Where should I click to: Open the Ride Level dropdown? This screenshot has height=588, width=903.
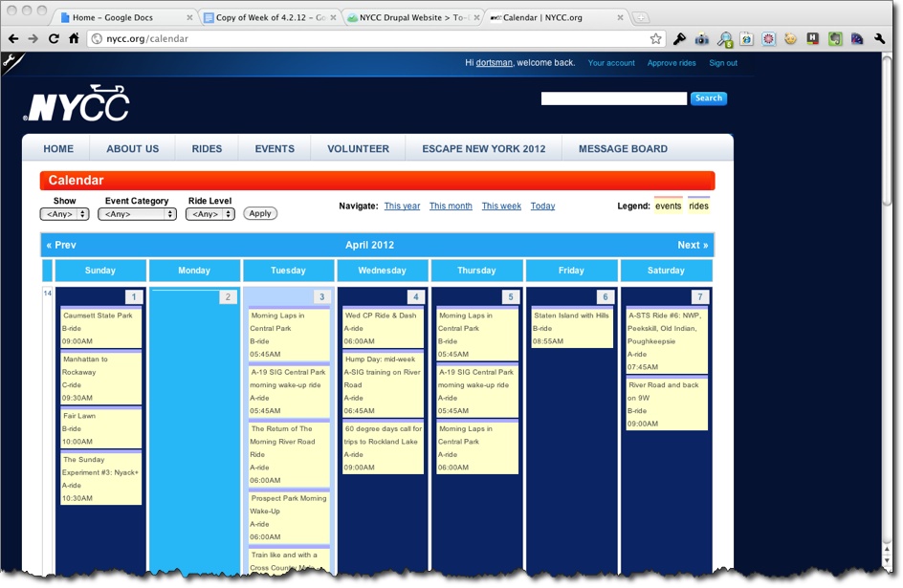pos(210,214)
